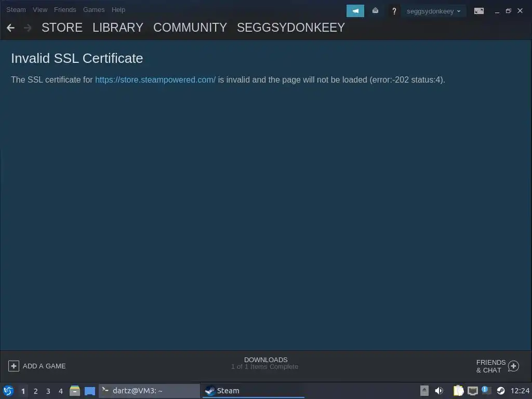Open the inbox envelope icon
The height and width of the screenshot is (399, 532).
(375, 11)
